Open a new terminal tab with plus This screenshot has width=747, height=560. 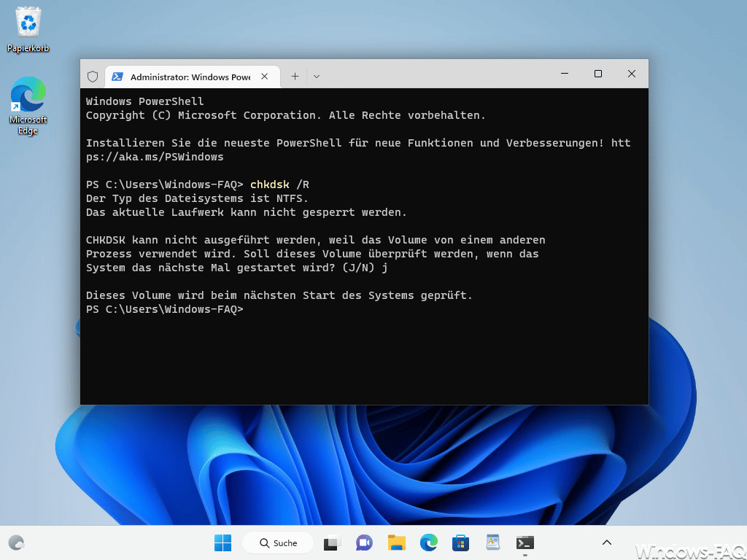[295, 76]
